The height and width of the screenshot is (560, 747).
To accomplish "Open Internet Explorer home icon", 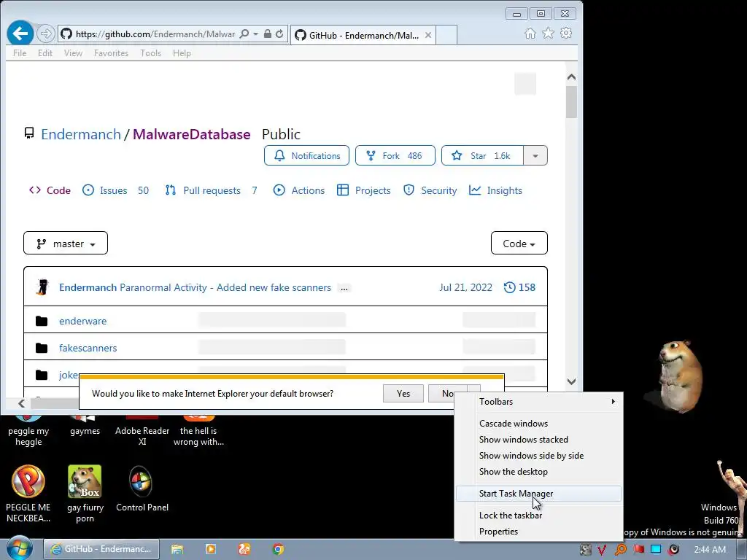I will [530, 34].
